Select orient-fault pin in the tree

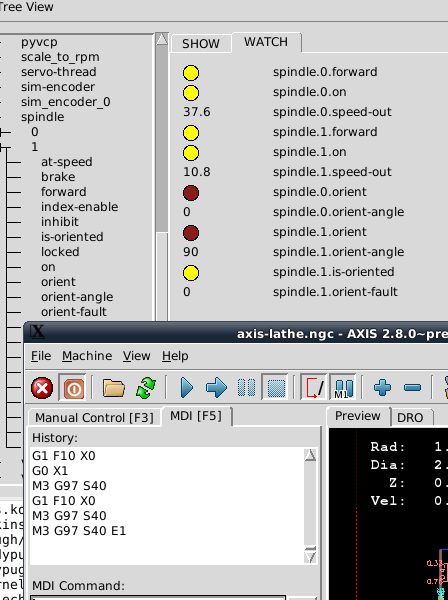pos(74,312)
